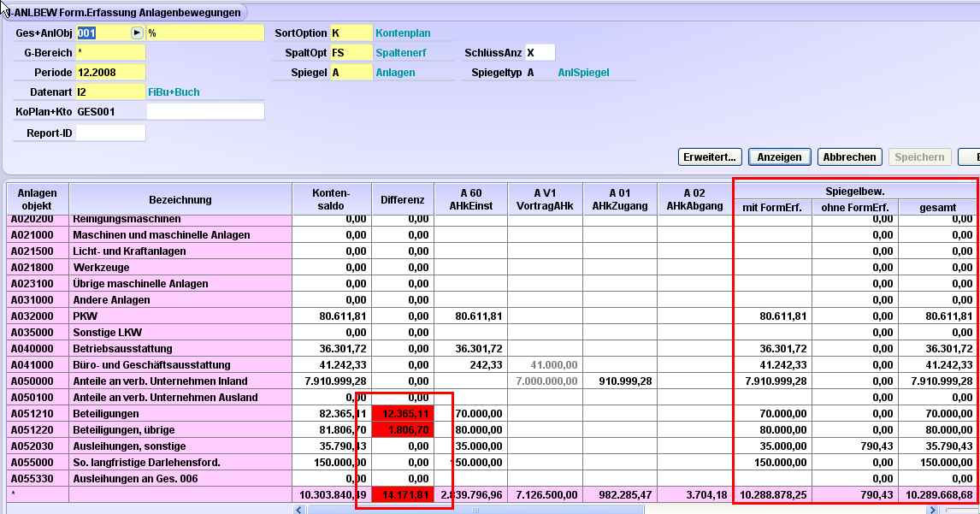Click the Spiegel field with A
Viewport: 980px width, 514px height.
pos(351,72)
